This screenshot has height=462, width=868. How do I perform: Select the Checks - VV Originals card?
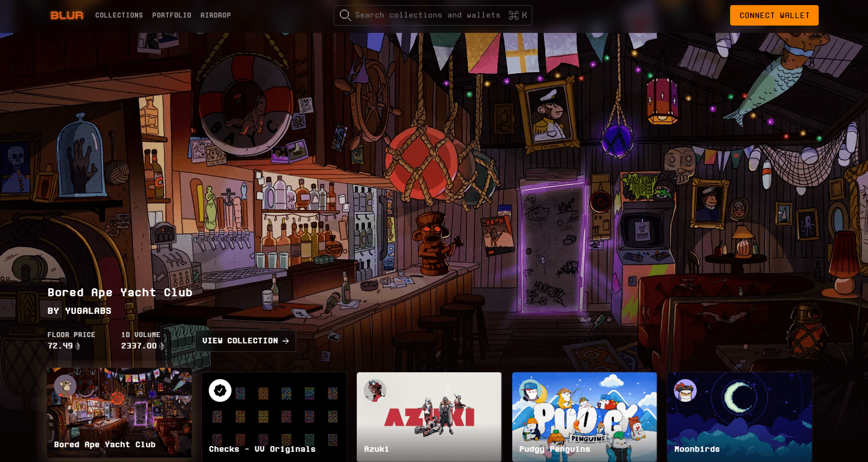click(274, 417)
